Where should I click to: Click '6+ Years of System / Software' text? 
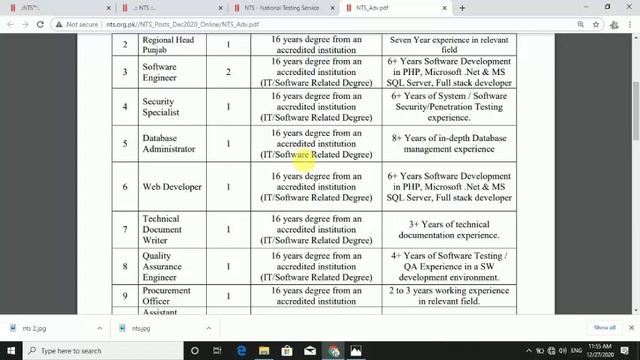[449, 96]
